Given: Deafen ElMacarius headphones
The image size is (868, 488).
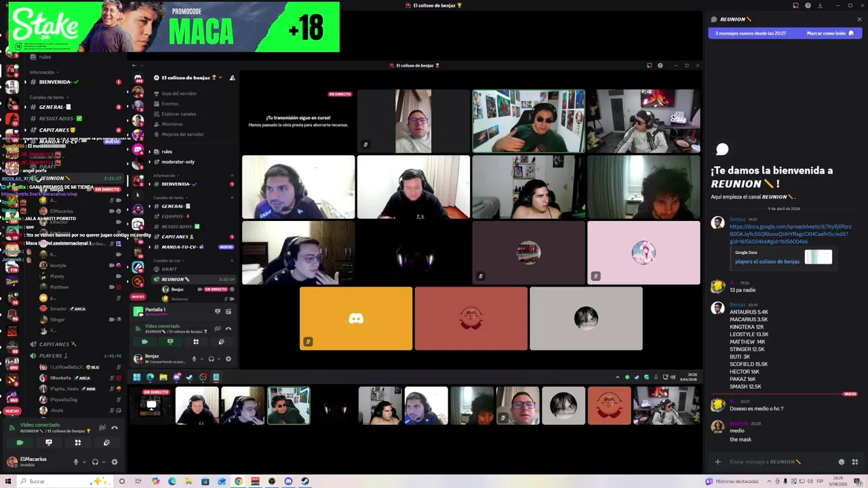Looking at the screenshot, I should pyautogui.click(x=95, y=462).
